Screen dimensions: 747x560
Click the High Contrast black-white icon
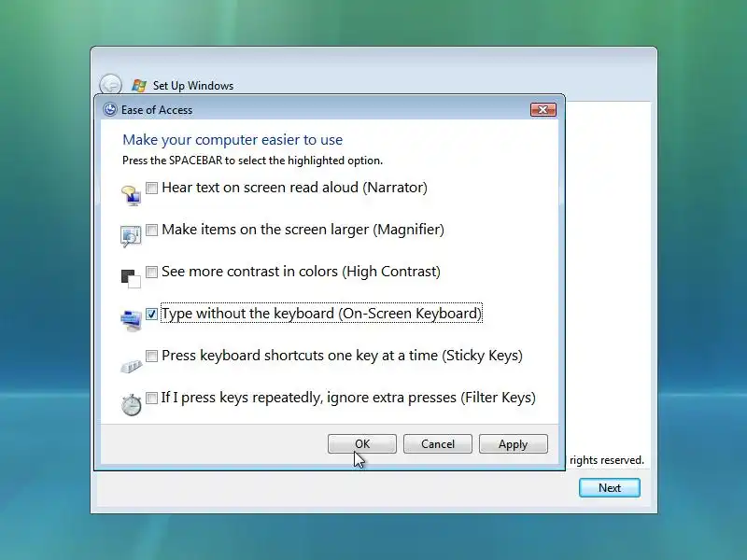[x=131, y=278]
